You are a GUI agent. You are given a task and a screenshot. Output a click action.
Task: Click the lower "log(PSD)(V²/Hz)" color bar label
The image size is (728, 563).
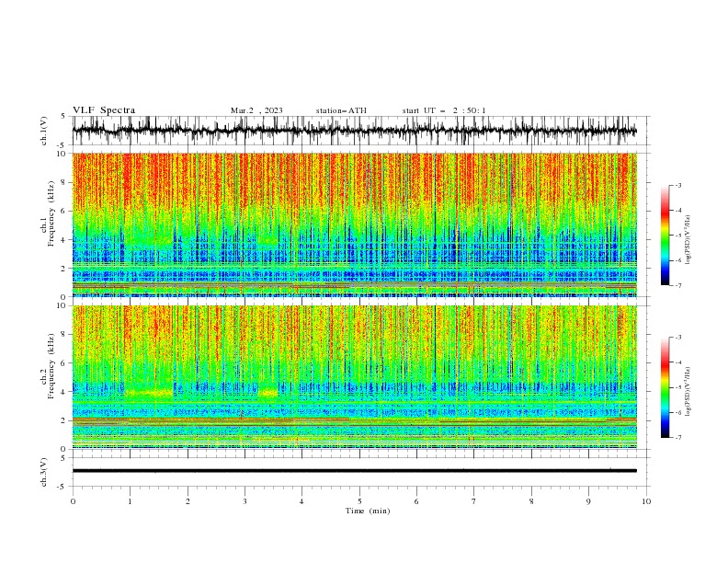pos(688,391)
